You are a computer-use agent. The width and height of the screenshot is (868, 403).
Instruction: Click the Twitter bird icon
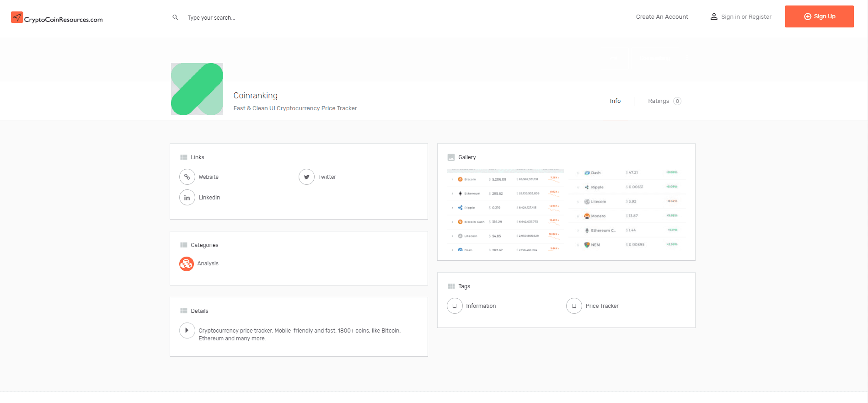coord(306,177)
